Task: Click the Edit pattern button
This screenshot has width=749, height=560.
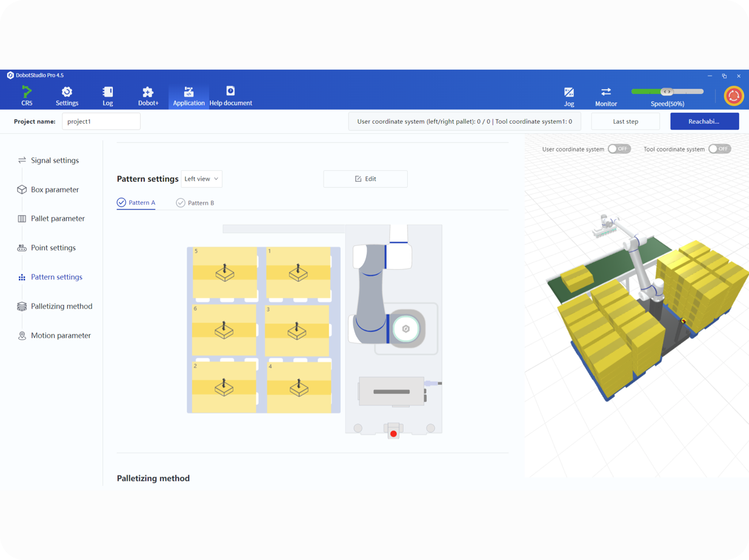Action: [x=365, y=179]
